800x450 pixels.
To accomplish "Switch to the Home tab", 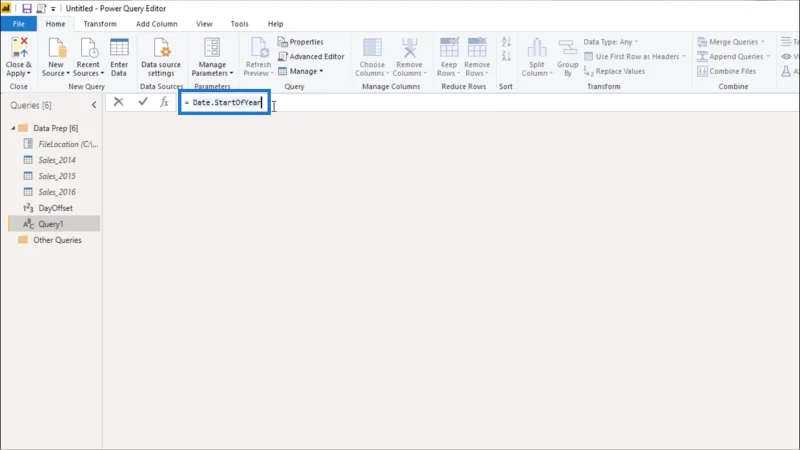I will 56,24.
